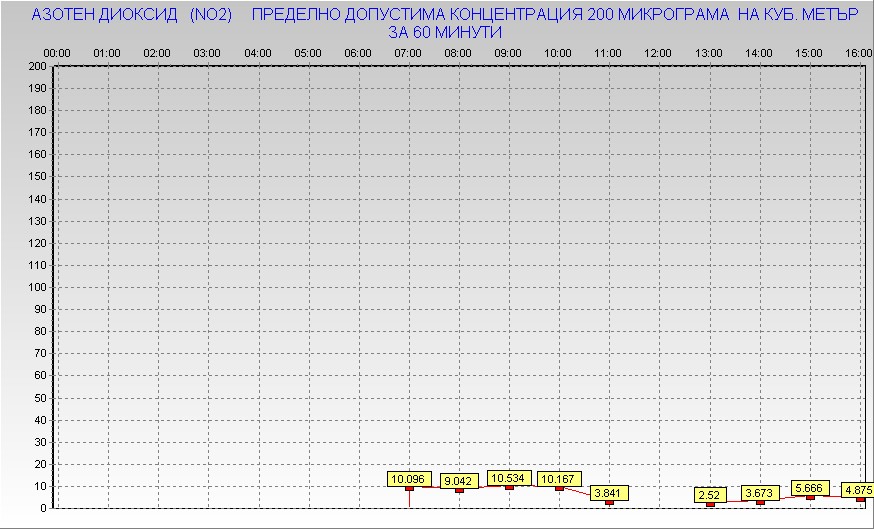Select the 5.666 value label
Image resolution: width=874 pixels, height=529 pixels.
(810, 488)
